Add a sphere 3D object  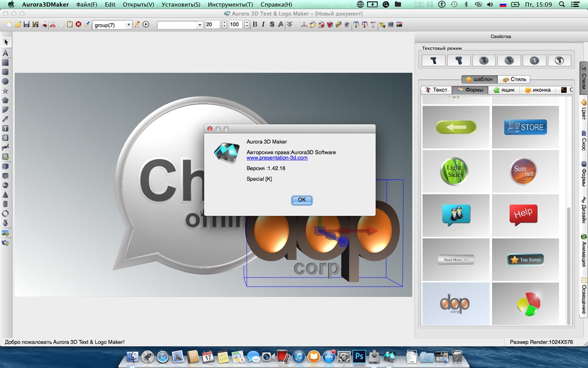[6, 185]
